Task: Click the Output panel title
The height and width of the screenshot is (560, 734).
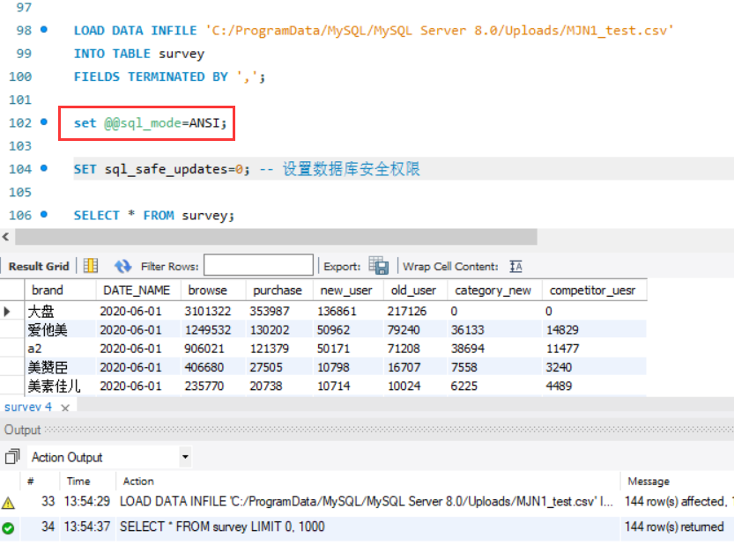Action: pyautogui.click(x=23, y=430)
